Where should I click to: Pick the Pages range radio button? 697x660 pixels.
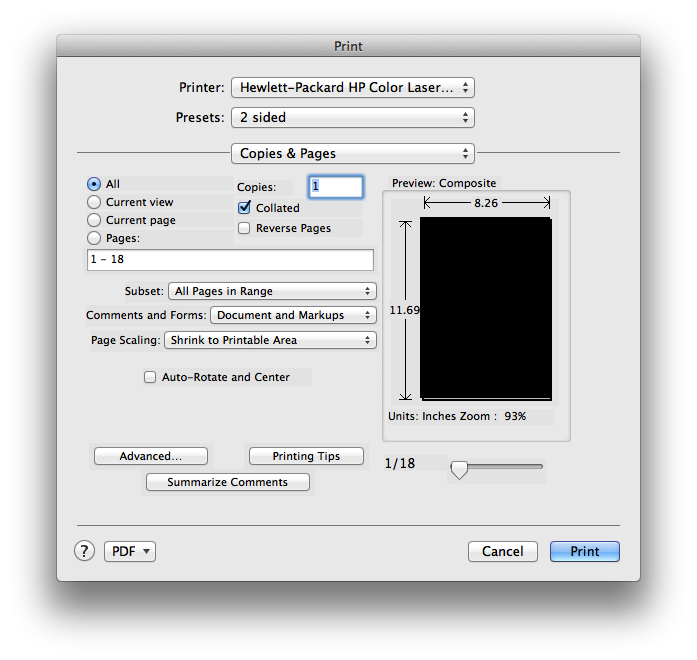(94, 238)
